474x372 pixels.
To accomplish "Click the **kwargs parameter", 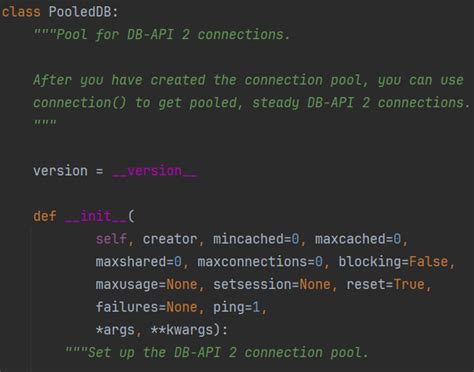I will click(182, 330).
